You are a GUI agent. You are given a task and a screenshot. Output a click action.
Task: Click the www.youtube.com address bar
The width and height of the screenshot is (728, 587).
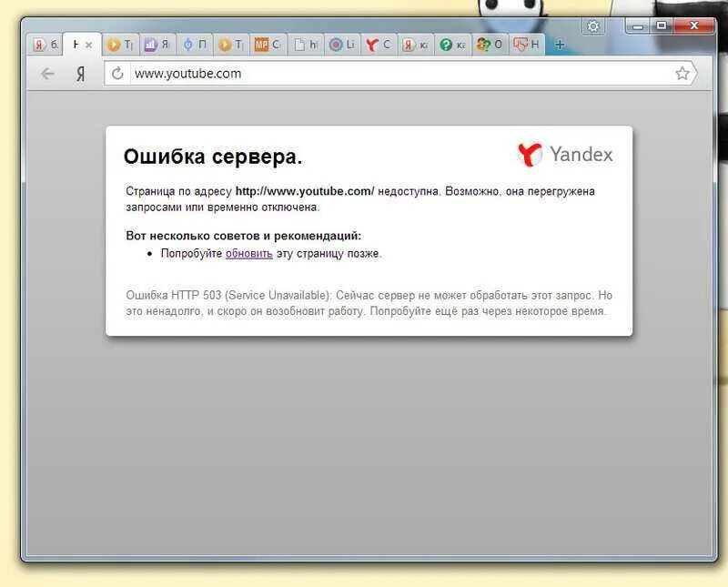[399, 74]
